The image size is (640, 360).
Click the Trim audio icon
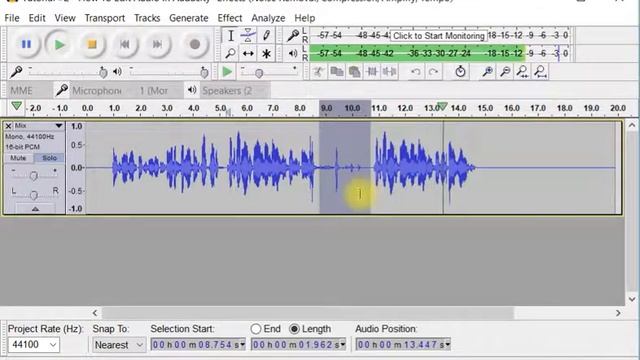[x=372, y=72]
